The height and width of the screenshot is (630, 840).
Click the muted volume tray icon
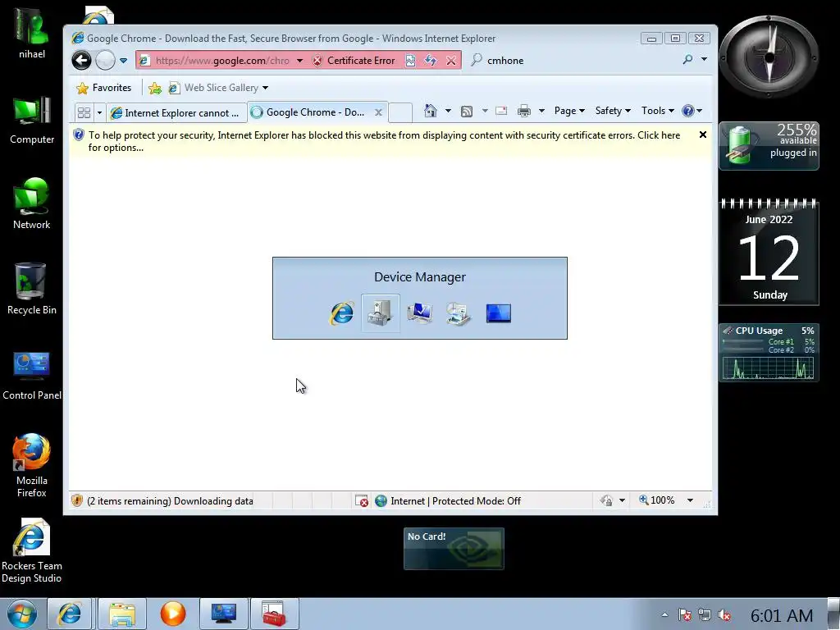click(724, 615)
